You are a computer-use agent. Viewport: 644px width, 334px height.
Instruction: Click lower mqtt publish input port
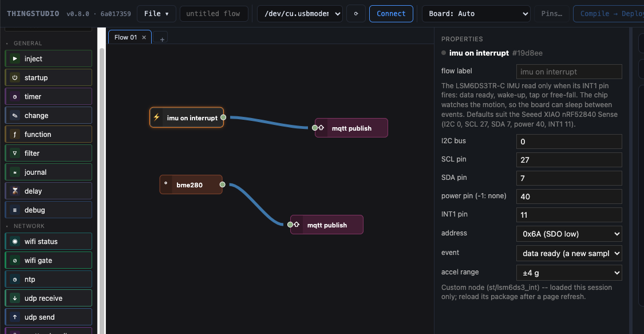point(290,225)
